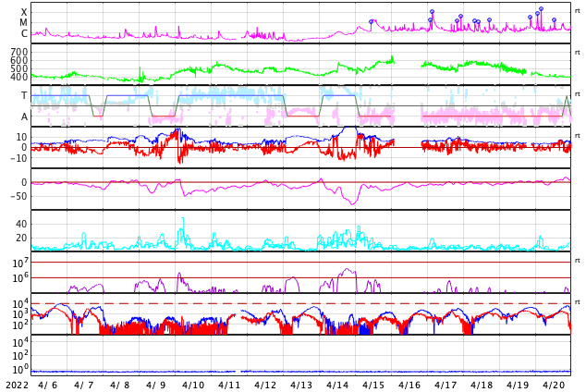Click the 4/15 date label
This screenshot has height=392, width=586.
[373, 385]
